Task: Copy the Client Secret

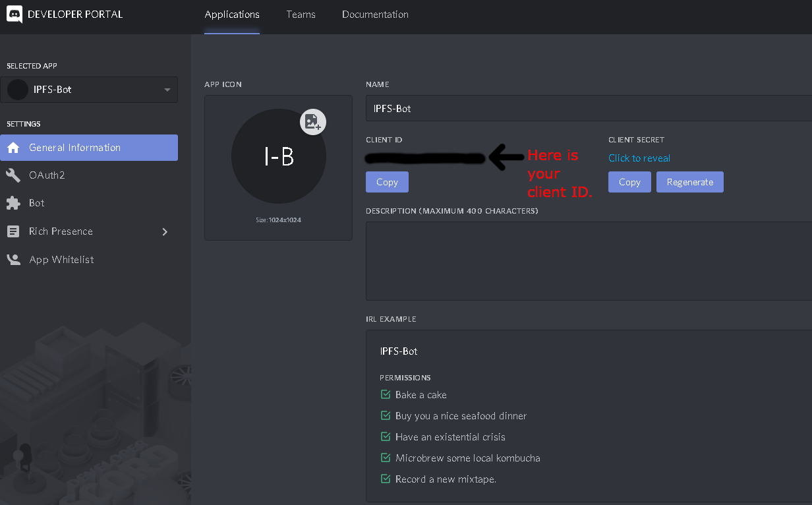Action: coord(629,182)
